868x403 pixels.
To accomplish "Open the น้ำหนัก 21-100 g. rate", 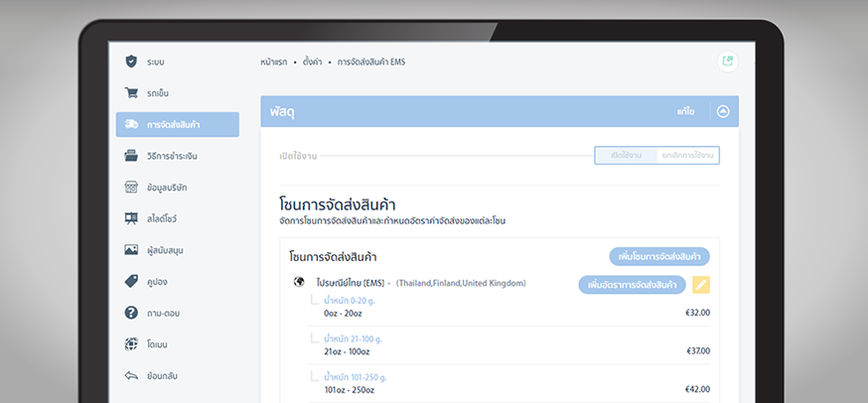I will coord(353,338).
